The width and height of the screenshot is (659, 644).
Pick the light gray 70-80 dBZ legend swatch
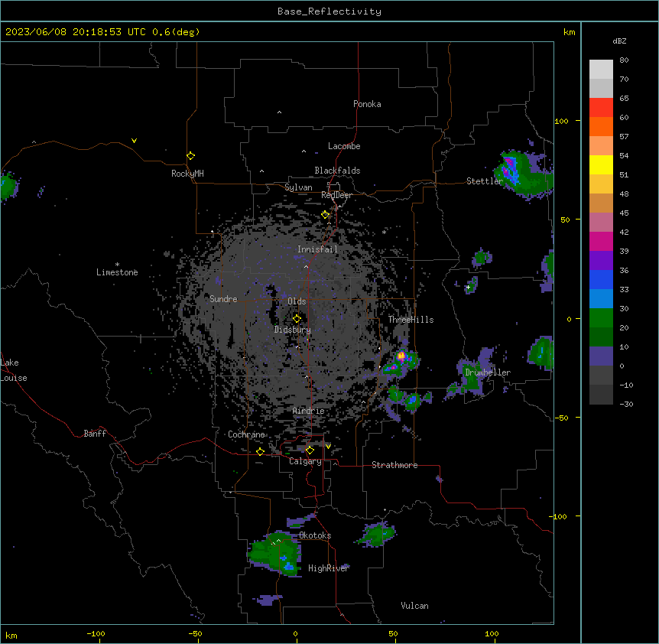coord(601,70)
